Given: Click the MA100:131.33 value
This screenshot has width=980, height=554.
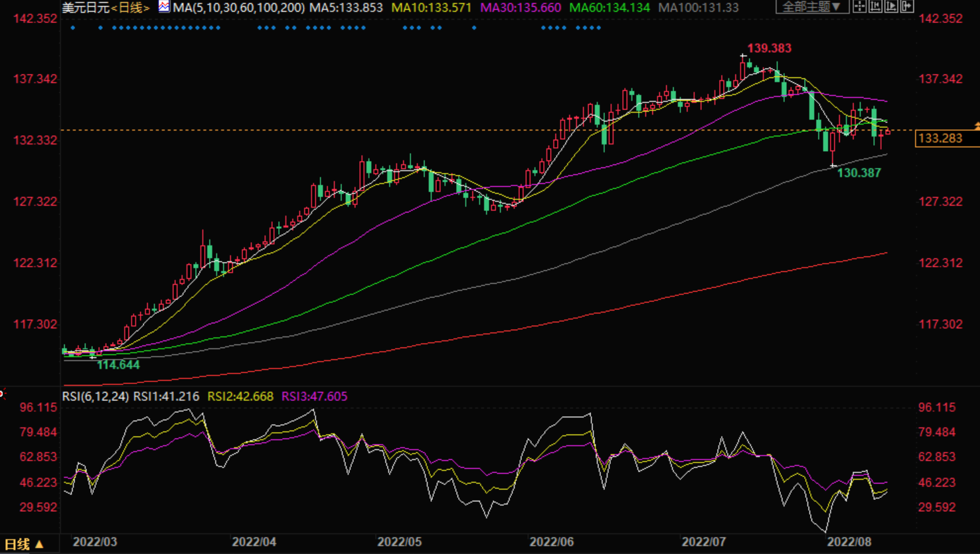Looking at the screenshot, I should tap(698, 7).
